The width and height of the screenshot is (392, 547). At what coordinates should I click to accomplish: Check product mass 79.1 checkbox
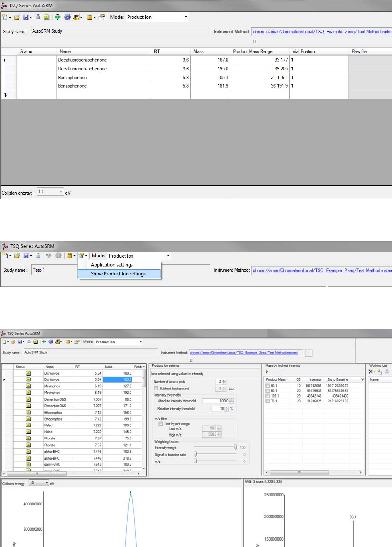[x=268, y=401]
